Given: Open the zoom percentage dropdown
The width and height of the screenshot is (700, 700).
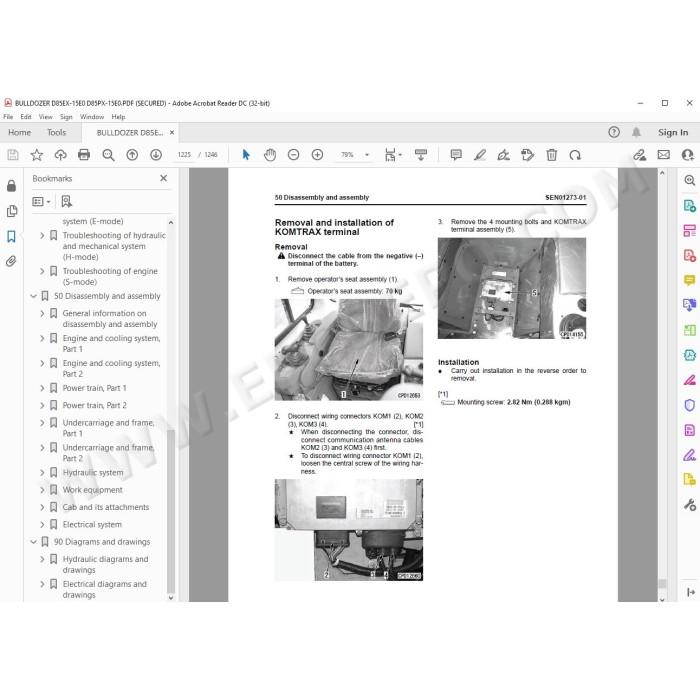Looking at the screenshot, I should click(367, 155).
